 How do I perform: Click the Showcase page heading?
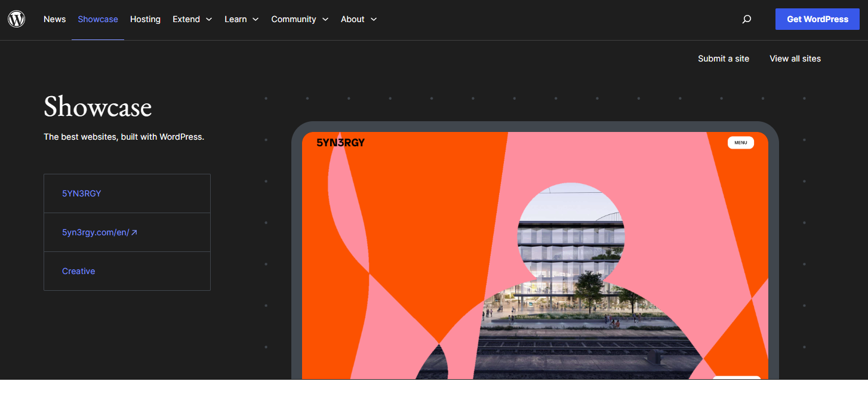98,107
